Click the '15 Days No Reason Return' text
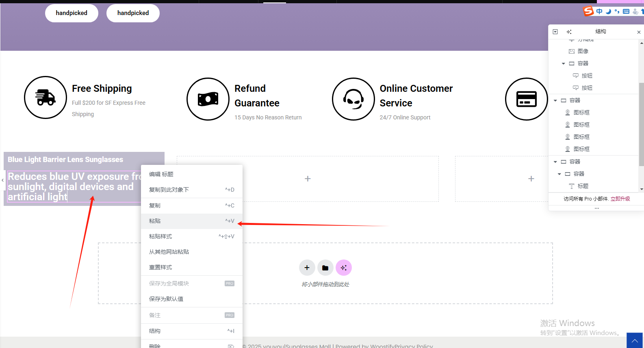The width and height of the screenshot is (644, 348). click(x=268, y=117)
